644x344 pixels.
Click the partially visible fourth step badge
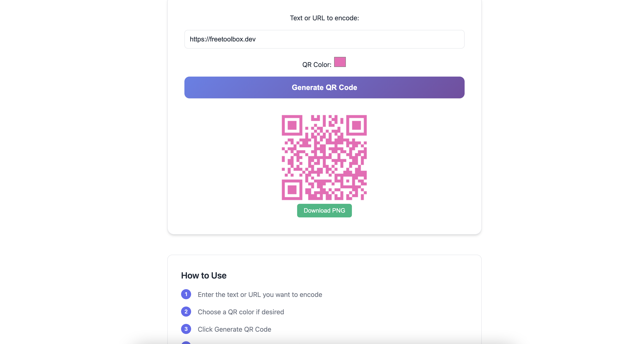(x=186, y=343)
